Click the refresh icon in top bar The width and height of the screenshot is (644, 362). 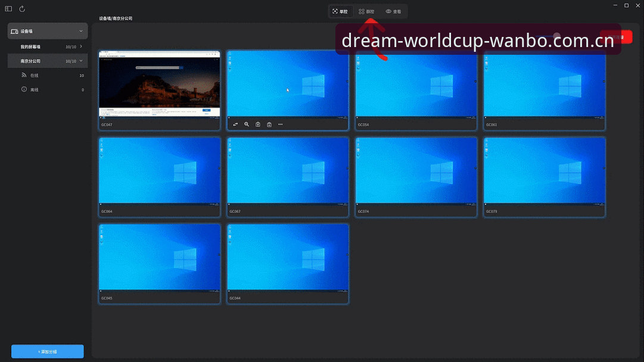pyautogui.click(x=22, y=8)
